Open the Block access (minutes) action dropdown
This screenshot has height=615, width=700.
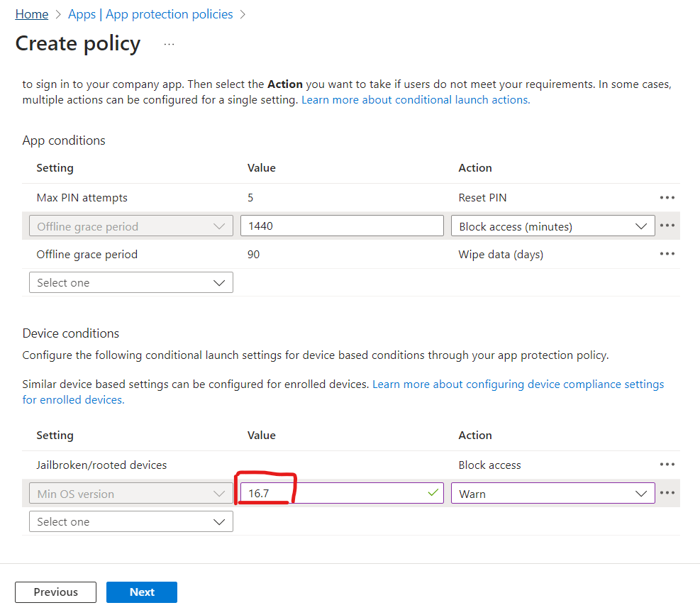(x=553, y=226)
